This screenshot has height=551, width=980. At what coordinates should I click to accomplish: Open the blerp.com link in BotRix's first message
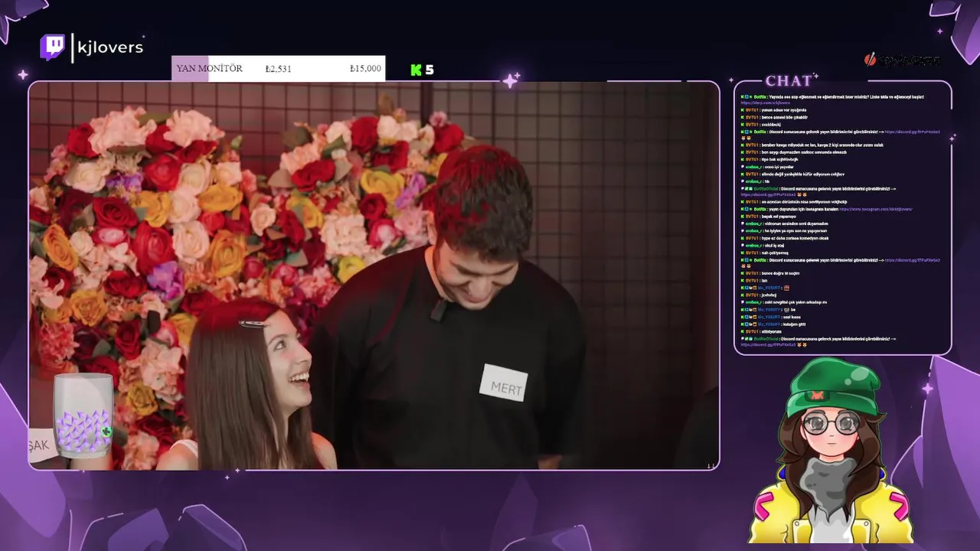[x=766, y=103]
